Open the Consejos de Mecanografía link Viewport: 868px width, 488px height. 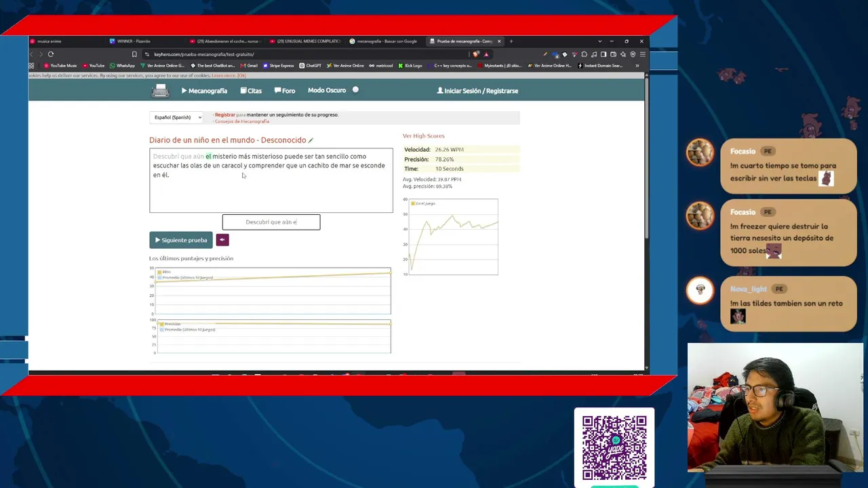[x=242, y=121]
